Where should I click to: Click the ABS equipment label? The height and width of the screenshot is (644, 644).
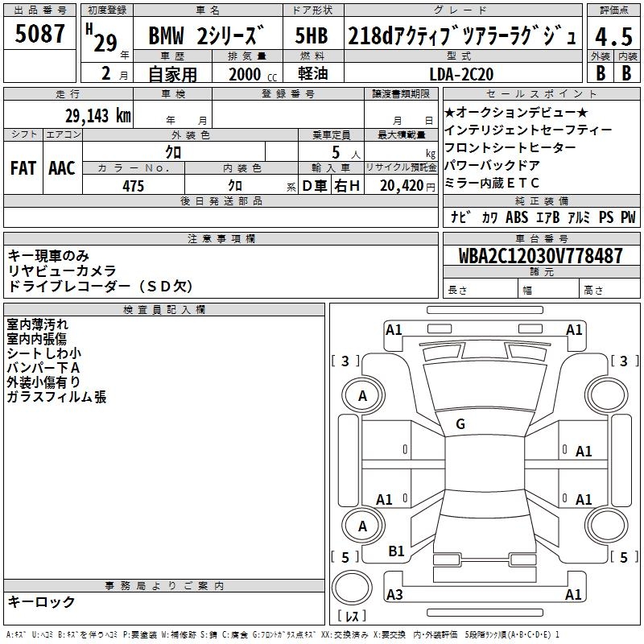[517, 217]
